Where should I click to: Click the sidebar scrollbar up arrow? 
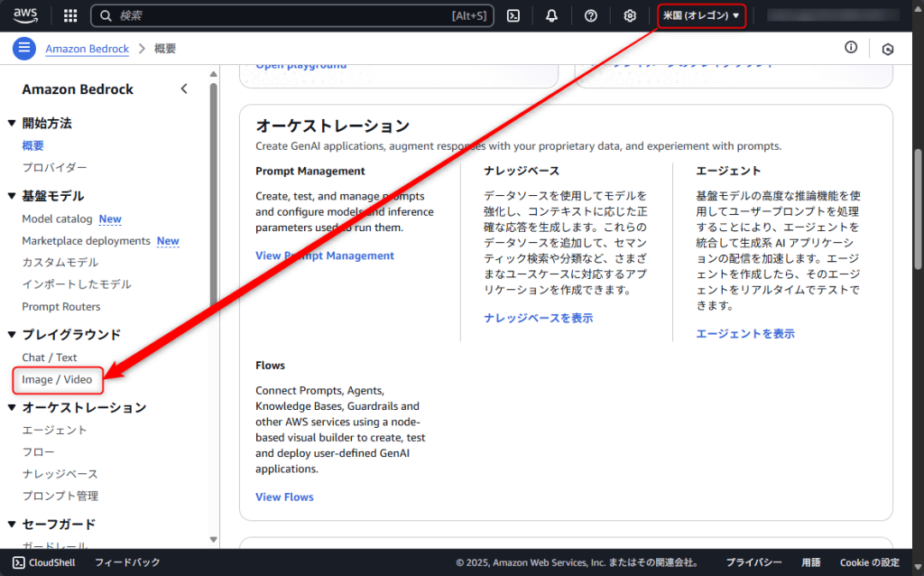[x=213, y=74]
